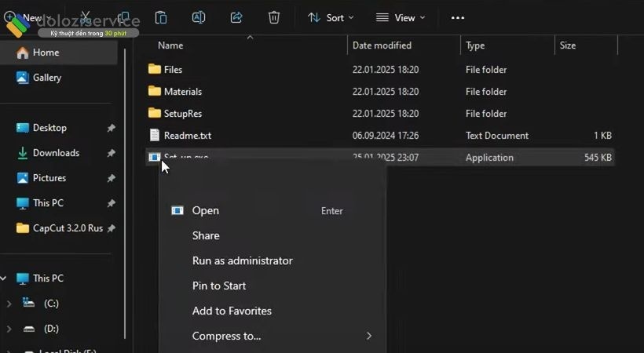
Task: Click the Share icon in toolbar
Action: point(236,17)
